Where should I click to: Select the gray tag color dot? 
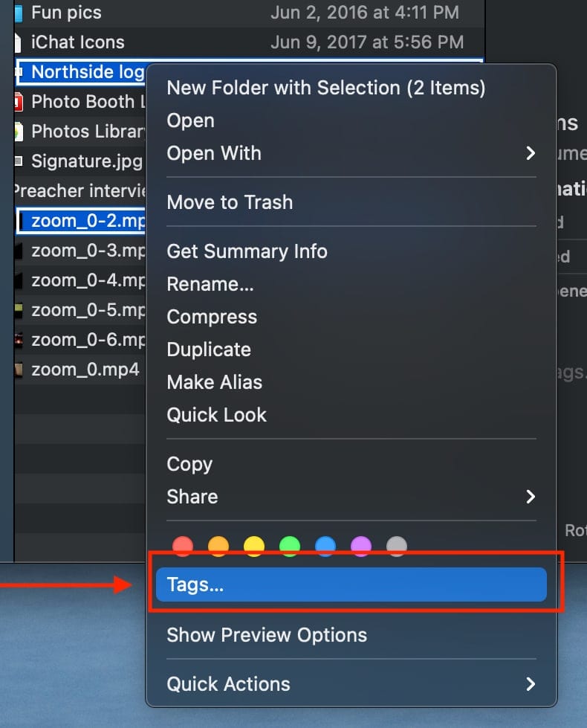coord(397,547)
